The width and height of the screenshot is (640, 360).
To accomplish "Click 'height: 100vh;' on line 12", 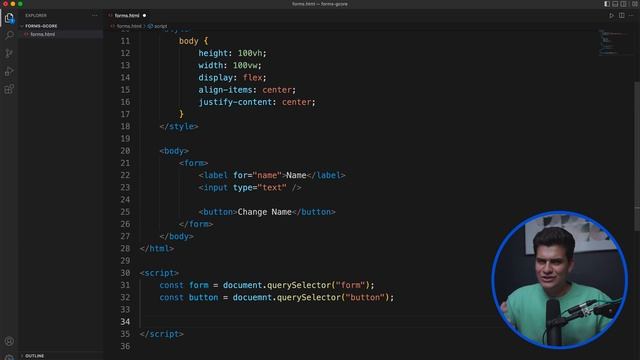I will (x=232, y=53).
